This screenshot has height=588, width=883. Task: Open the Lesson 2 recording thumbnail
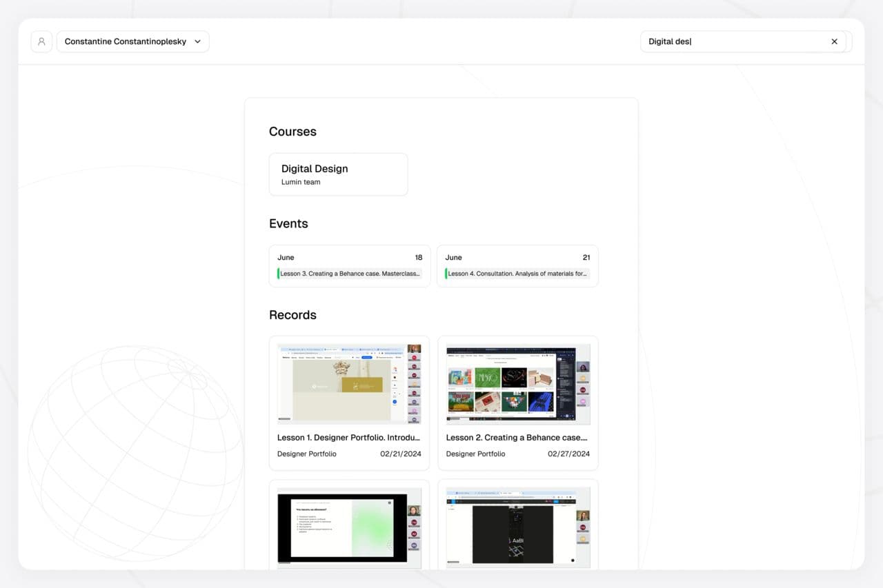517,383
